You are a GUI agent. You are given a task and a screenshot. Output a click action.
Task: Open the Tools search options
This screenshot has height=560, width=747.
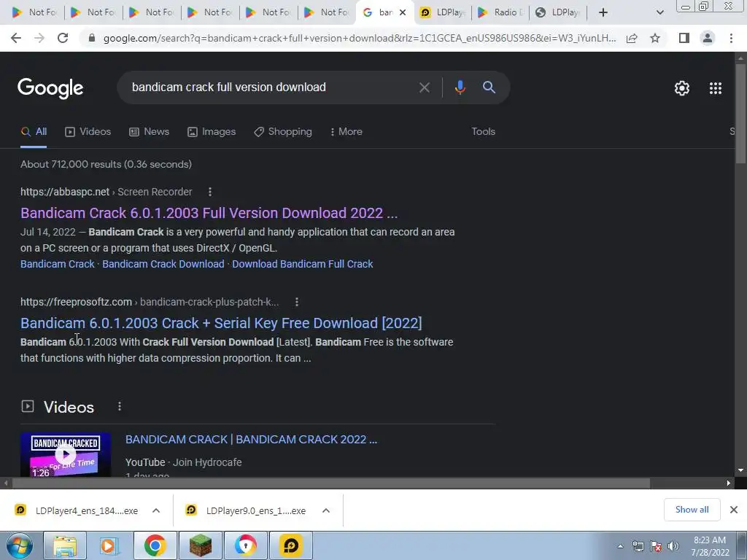pos(483,132)
